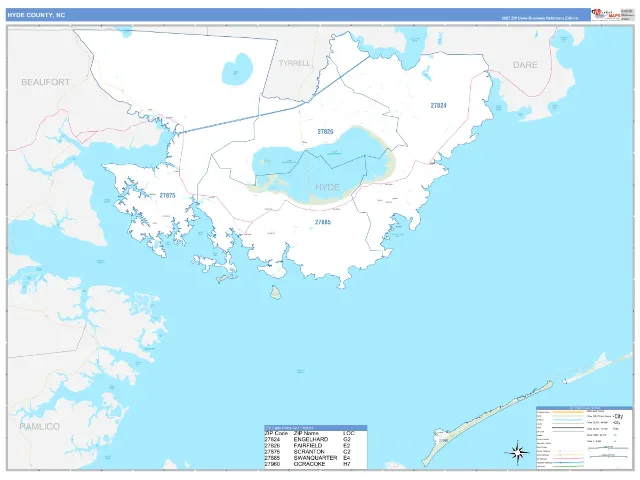Click the ZIP Name column header

pos(306,433)
